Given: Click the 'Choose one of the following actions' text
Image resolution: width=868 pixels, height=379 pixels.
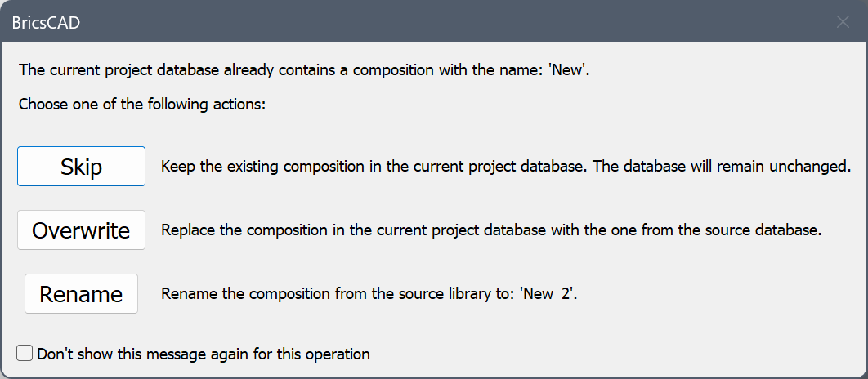Looking at the screenshot, I should click(142, 105).
